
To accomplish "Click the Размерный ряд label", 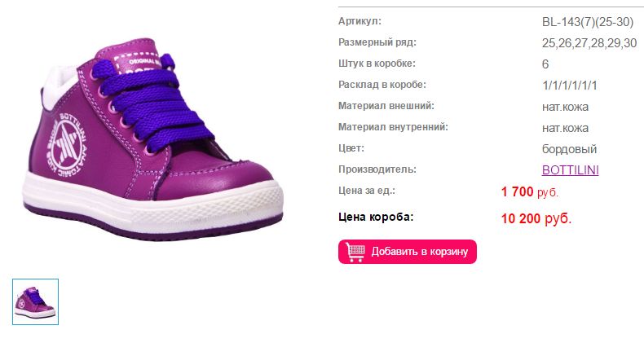I will pyautogui.click(x=377, y=42).
